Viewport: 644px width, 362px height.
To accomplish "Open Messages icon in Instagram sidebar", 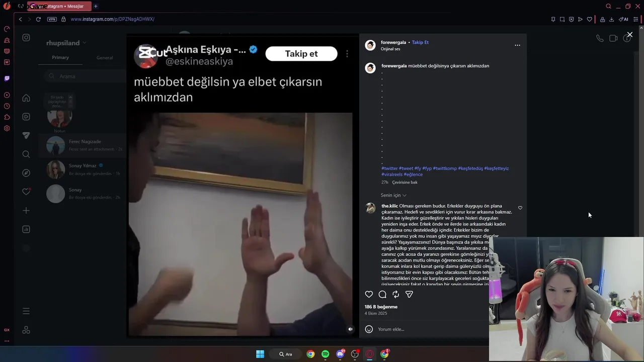I will pos(26,135).
